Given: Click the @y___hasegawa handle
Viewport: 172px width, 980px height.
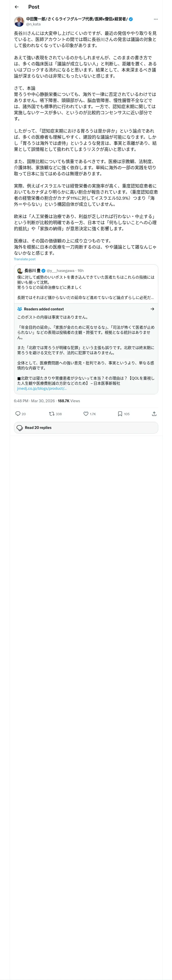Looking at the screenshot, I should point(61,270).
